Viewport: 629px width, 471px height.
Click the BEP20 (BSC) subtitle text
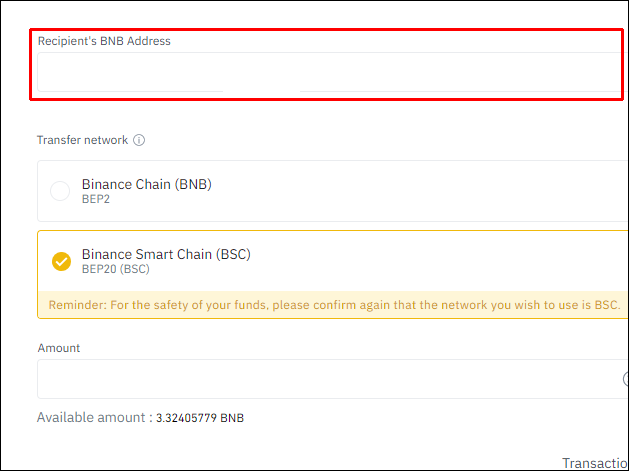coord(115,269)
